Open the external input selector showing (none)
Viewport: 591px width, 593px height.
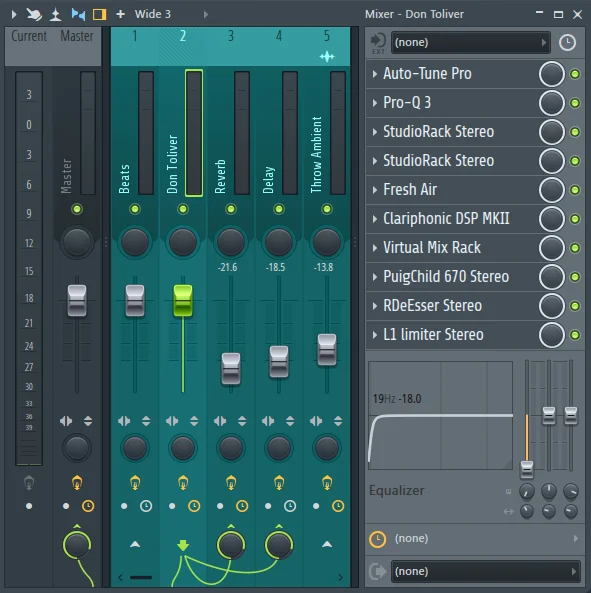[x=470, y=42]
